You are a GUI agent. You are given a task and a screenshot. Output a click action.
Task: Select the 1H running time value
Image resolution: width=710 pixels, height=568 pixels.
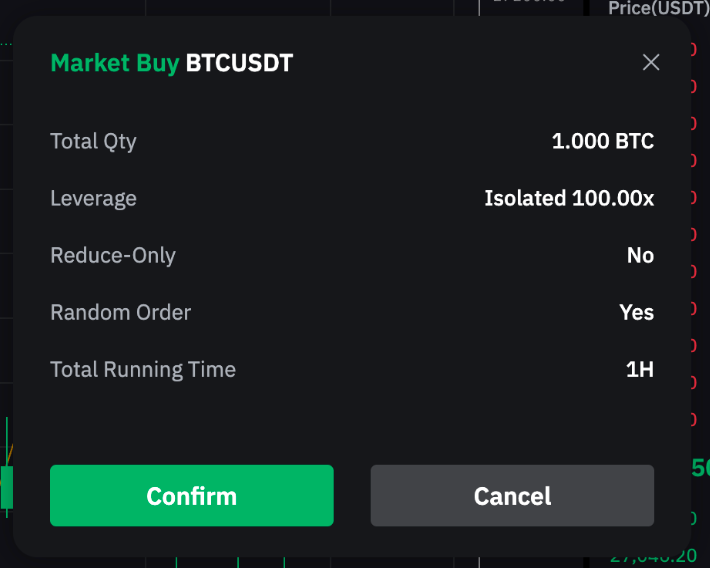(640, 369)
